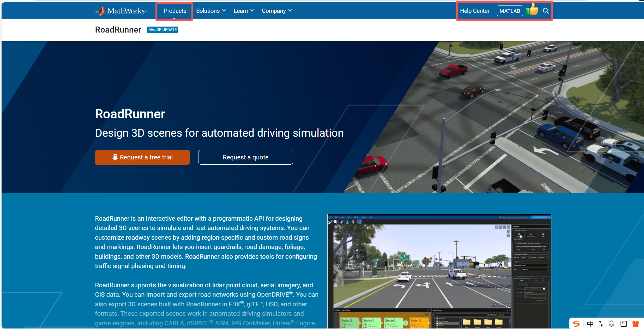
Task: Click the large RoadRunner hero heading
Action: 130,114
